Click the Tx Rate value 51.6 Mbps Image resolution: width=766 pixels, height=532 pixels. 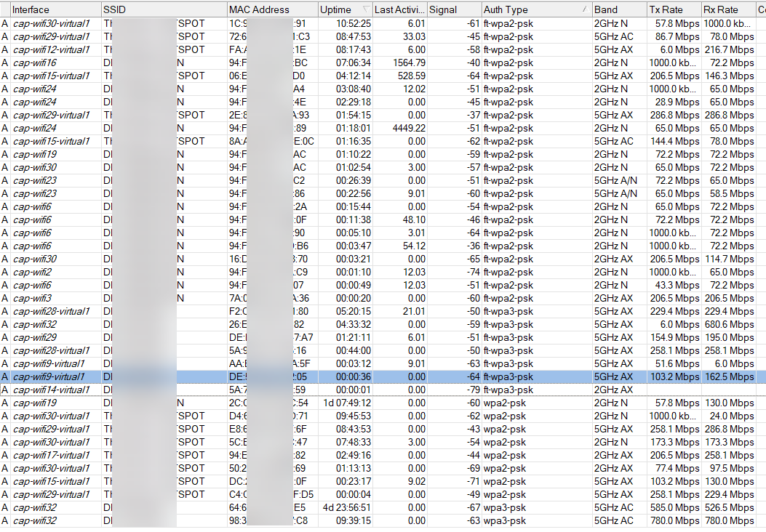(677, 363)
